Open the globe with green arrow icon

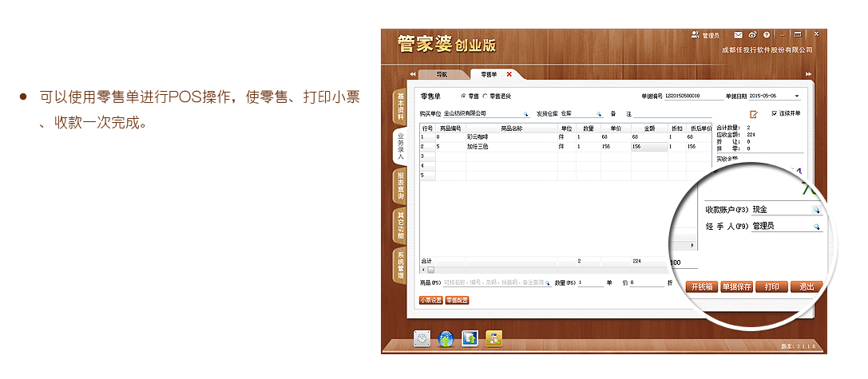coord(446,338)
